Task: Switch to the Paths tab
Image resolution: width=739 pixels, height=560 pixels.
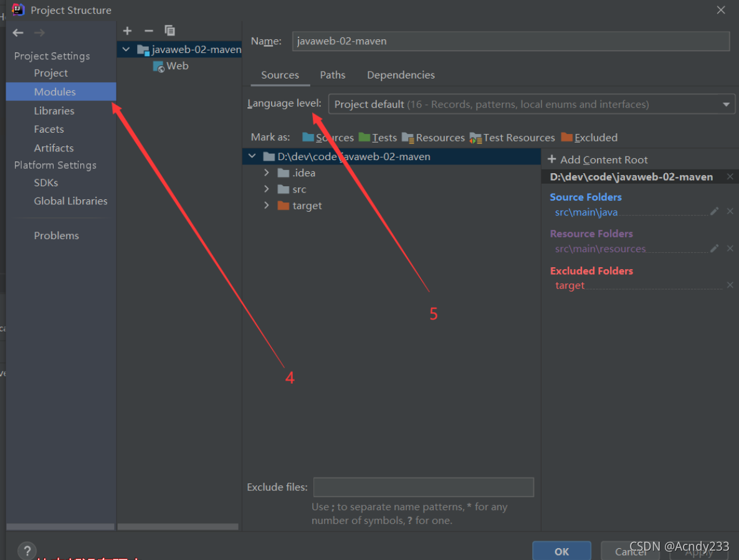Action: click(333, 75)
